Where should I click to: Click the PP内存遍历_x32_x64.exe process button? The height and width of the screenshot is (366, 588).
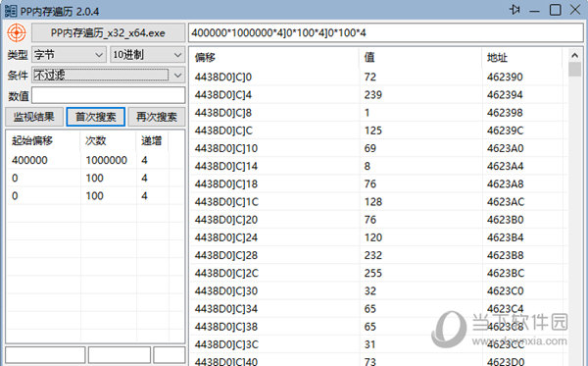pos(108,33)
